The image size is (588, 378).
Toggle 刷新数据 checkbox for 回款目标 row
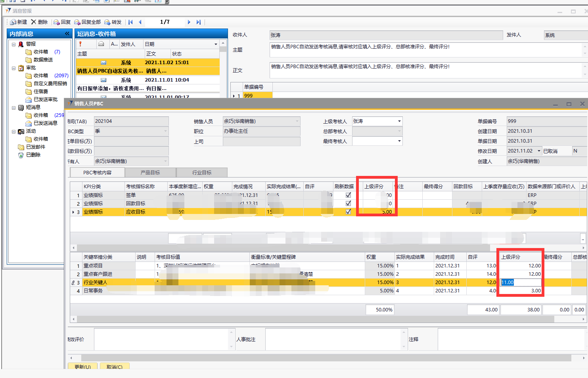click(x=348, y=203)
